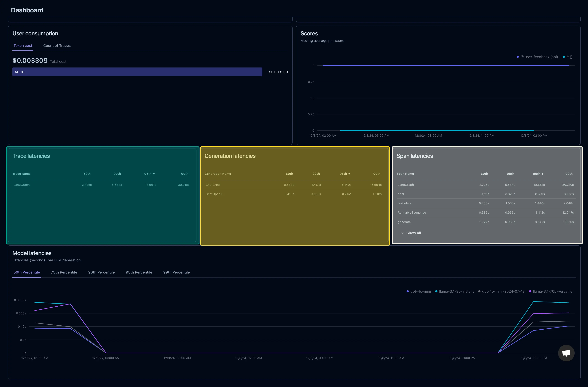
Task: Sort Span latencies by 95th column
Action: [538, 174]
